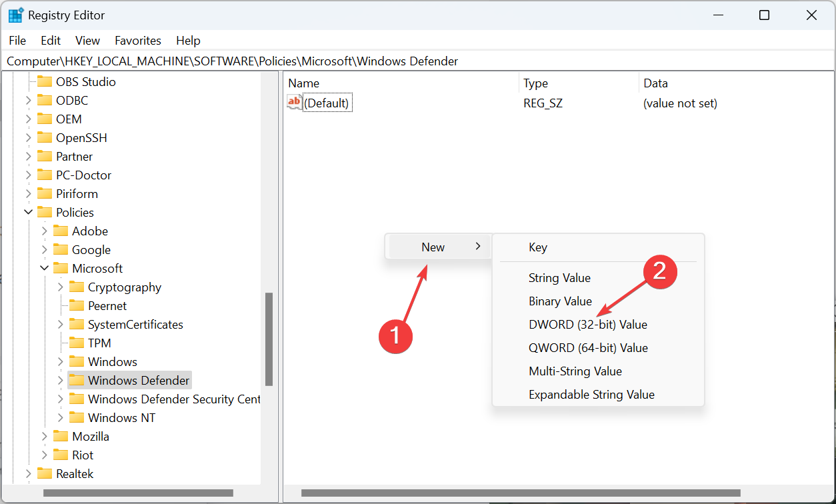
Task: Click the Windows NT folder icon
Action: click(x=77, y=418)
